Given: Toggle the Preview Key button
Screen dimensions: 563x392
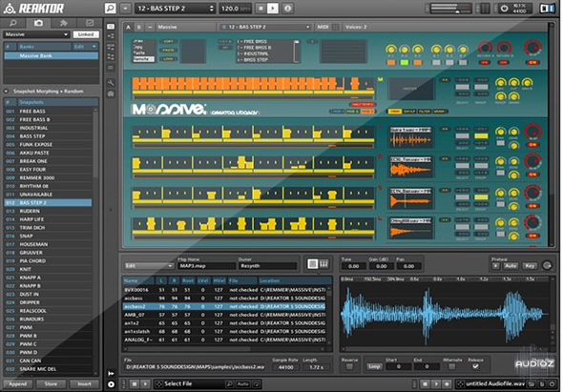Looking at the screenshot, I should 530,266.
